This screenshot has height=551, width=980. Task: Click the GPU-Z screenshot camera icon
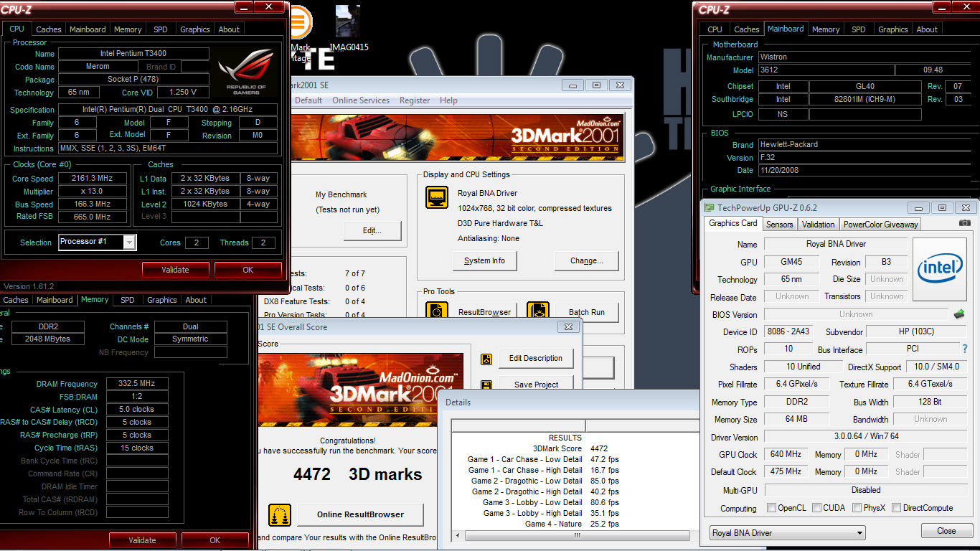point(965,223)
